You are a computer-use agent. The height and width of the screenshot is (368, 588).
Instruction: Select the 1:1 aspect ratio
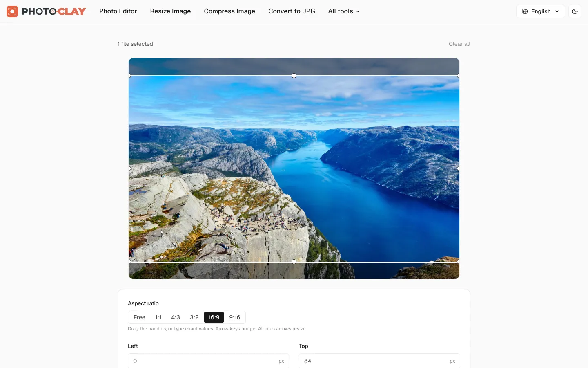[158, 317]
